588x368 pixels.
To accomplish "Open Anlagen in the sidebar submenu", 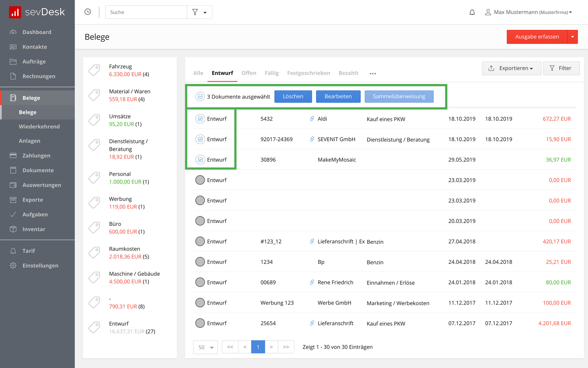I will (29, 141).
